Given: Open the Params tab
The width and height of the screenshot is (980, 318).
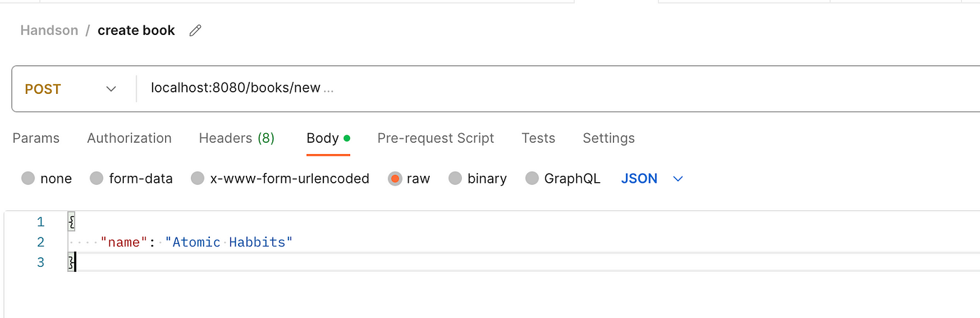Looking at the screenshot, I should click(36, 138).
